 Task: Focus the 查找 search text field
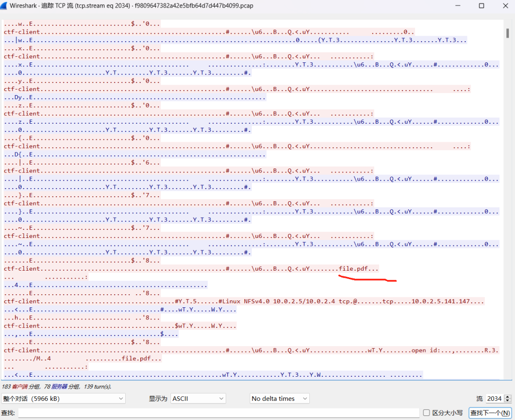219,412
